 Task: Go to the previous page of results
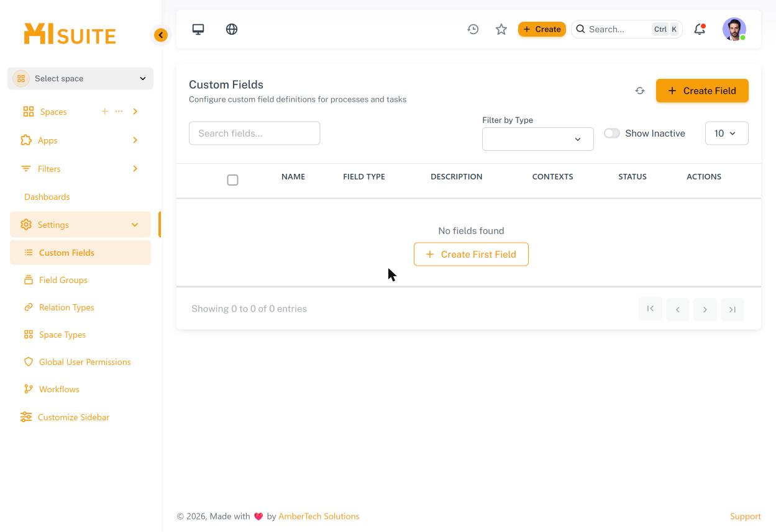tap(678, 309)
